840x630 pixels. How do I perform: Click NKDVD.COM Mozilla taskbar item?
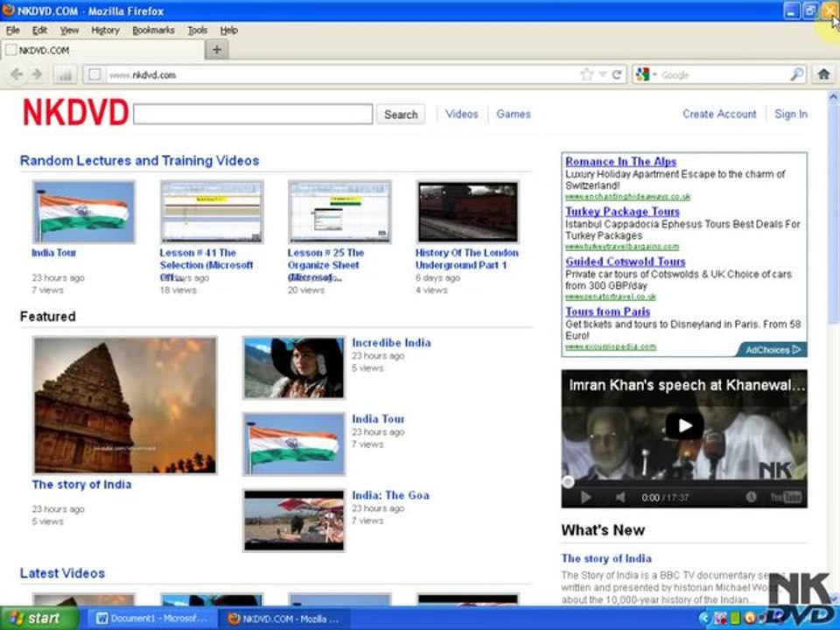click(x=284, y=619)
